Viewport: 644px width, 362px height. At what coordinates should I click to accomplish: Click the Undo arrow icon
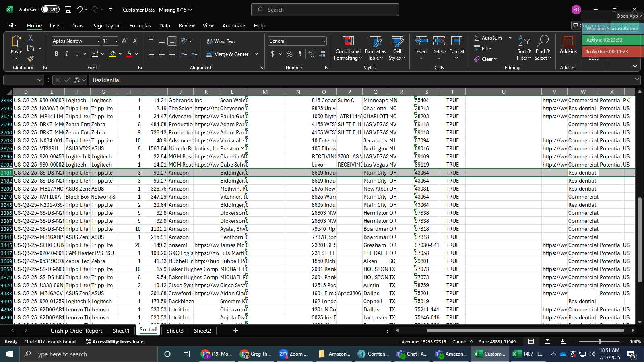pos(79,10)
